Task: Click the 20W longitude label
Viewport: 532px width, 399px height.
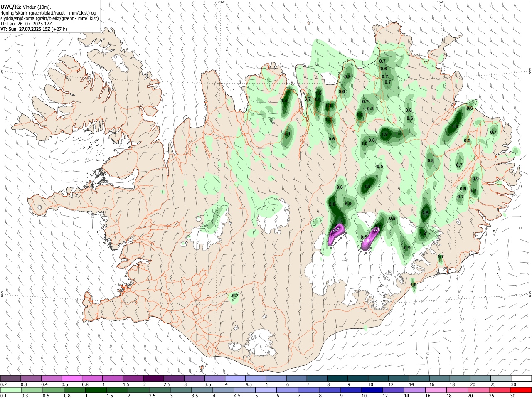Action: click(x=221, y=2)
